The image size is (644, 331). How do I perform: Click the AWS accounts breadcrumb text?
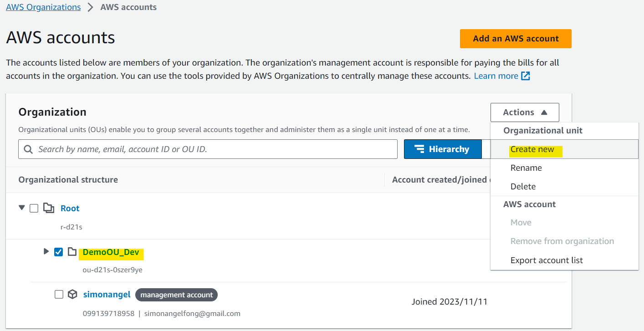[x=128, y=7]
